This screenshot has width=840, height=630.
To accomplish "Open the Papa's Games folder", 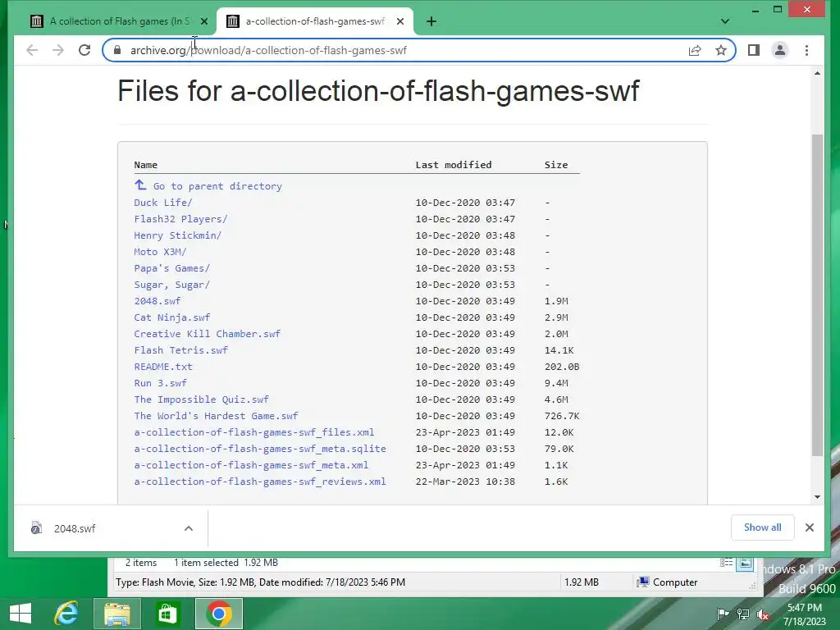I will [x=172, y=268].
